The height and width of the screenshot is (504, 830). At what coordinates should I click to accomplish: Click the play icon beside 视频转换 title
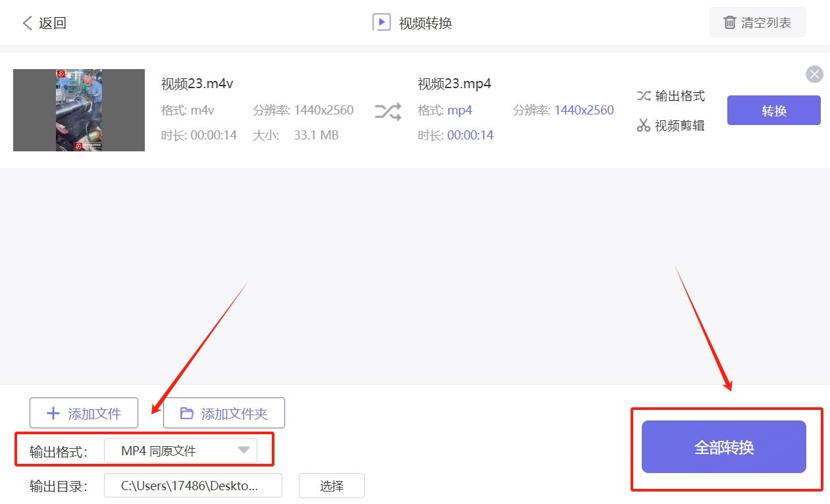click(382, 22)
